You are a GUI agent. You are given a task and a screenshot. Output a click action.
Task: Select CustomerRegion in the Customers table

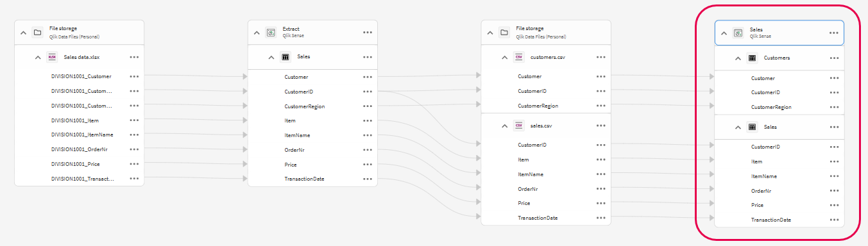coord(771,108)
